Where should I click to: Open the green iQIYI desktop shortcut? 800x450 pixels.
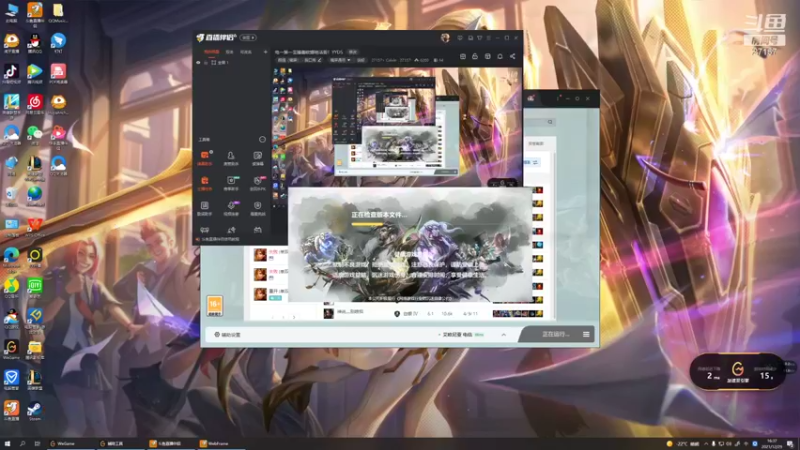click(35, 287)
